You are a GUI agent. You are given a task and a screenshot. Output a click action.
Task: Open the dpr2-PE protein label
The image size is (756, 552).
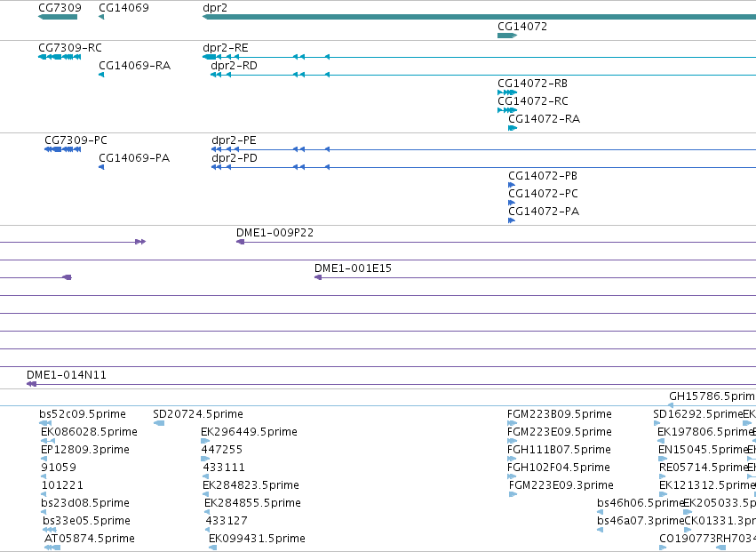point(234,140)
